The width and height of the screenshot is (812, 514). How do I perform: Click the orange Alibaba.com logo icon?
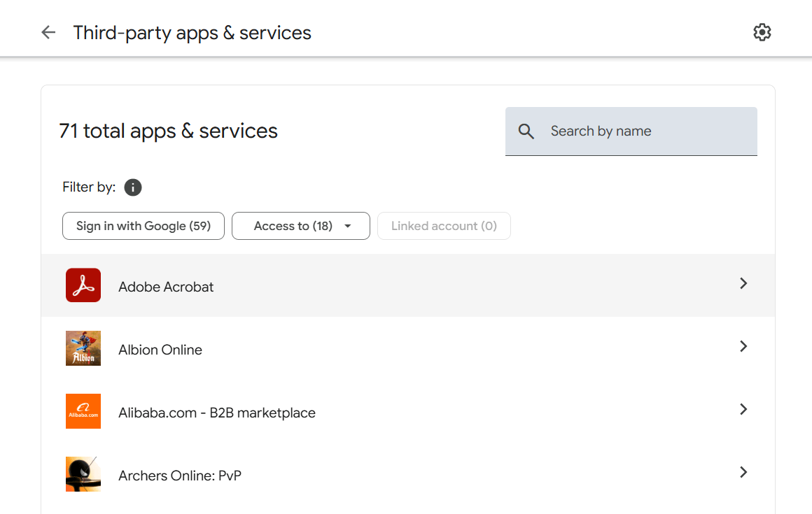coord(83,411)
